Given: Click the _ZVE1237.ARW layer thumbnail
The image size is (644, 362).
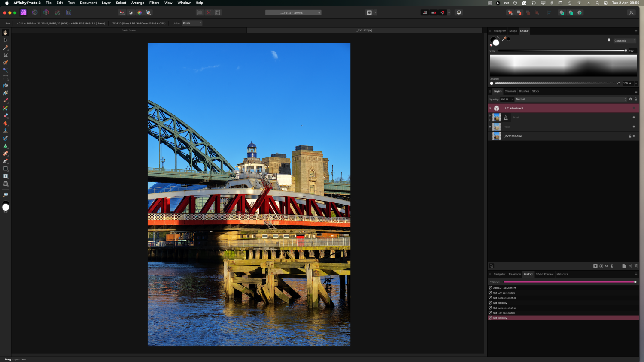Looking at the screenshot, I should pyautogui.click(x=497, y=136).
